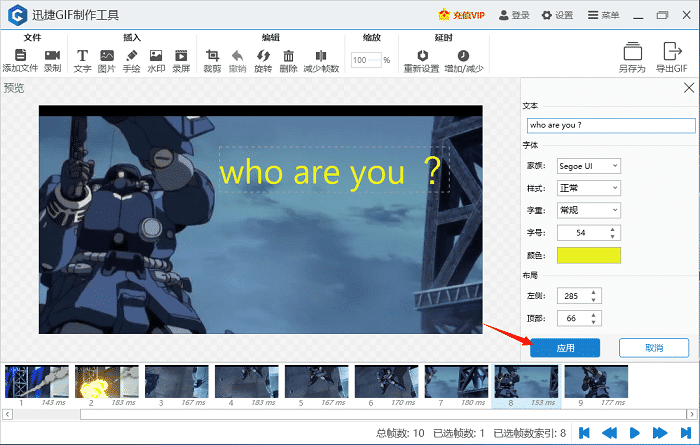Play the GIF preview
This screenshot has width=700, height=445.
634,433
